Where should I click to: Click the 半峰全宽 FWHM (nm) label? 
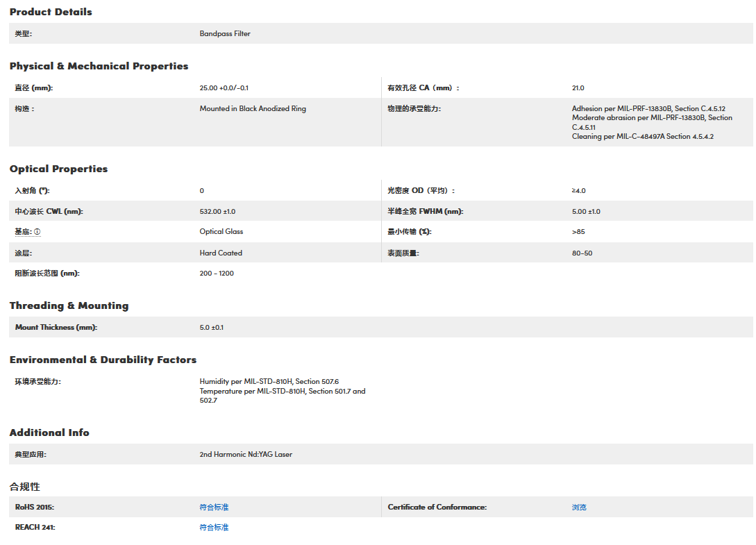[x=425, y=212]
